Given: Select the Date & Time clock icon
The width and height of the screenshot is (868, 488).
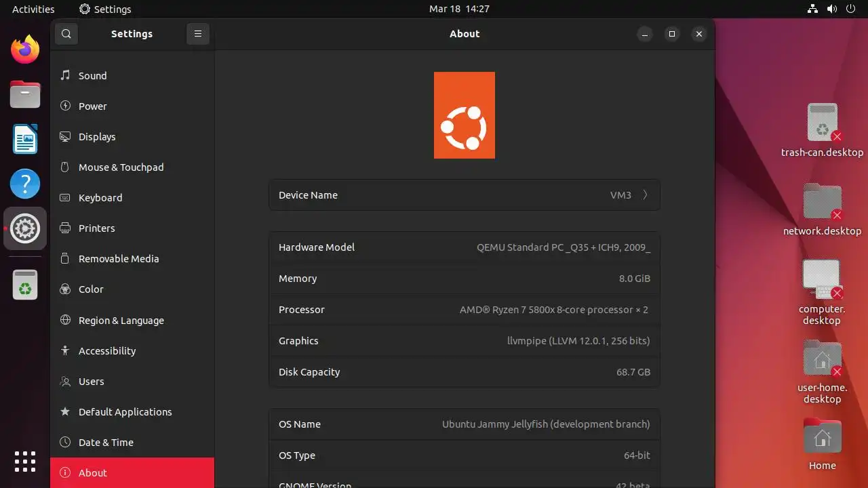Looking at the screenshot, I should point(65,442).
